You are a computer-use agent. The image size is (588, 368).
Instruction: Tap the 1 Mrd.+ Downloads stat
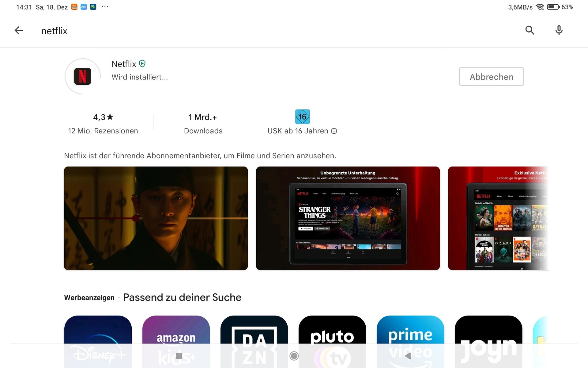coord(203,124)
